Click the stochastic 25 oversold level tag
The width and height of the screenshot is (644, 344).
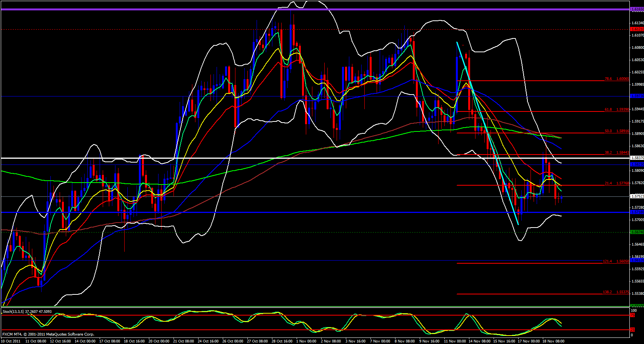(x=632, y=330)
